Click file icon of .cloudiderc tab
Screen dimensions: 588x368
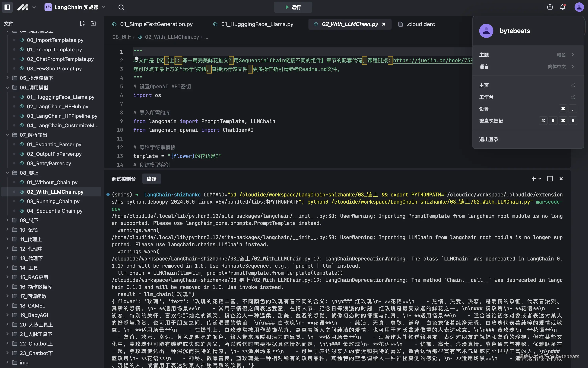click(x=400, y=24)
